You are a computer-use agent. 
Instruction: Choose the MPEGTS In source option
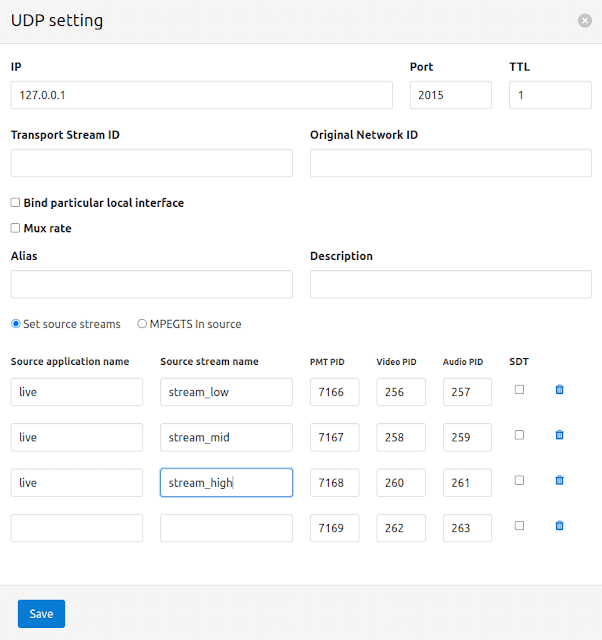[142, 324]
